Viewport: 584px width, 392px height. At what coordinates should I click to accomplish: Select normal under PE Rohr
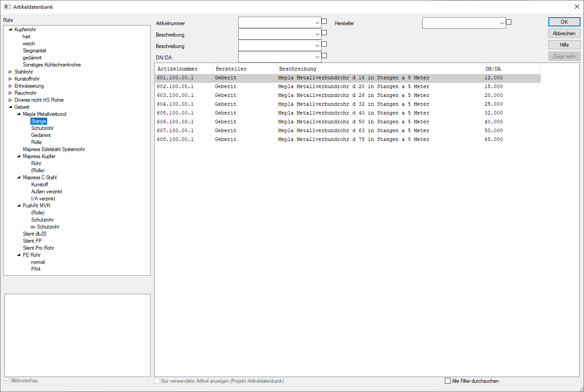pos(38,262)
